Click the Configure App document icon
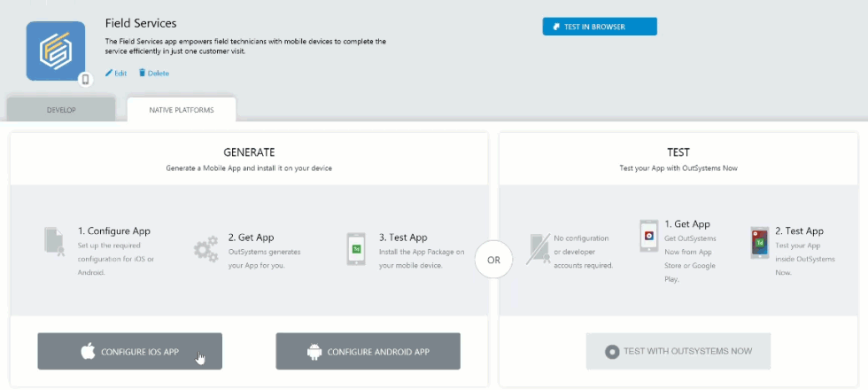Image resolution: width=868 pixels, height=390 pixels. [x=54, y=241]
